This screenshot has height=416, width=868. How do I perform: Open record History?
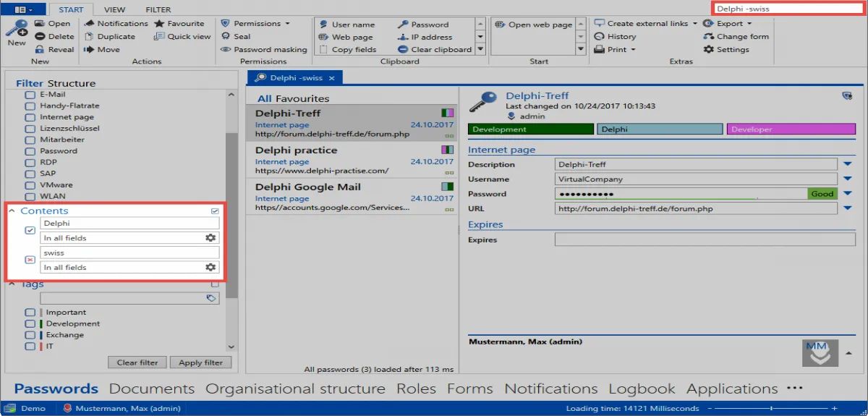pos(615,37)
